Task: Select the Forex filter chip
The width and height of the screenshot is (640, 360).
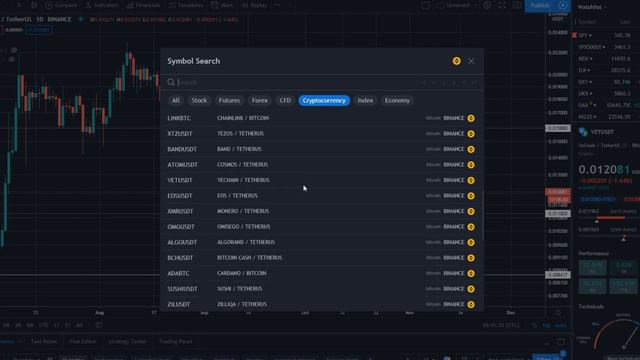Action: tap(260, 100)
